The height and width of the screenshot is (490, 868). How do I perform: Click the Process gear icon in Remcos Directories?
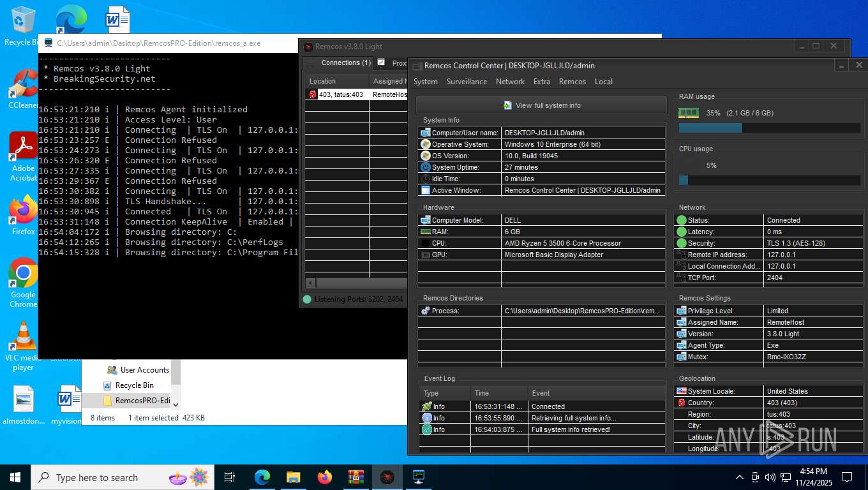pos(426,311)
